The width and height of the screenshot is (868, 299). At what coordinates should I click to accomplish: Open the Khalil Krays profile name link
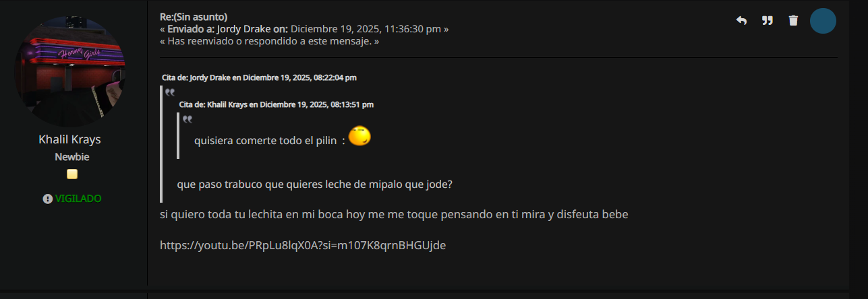coord(69,139)
